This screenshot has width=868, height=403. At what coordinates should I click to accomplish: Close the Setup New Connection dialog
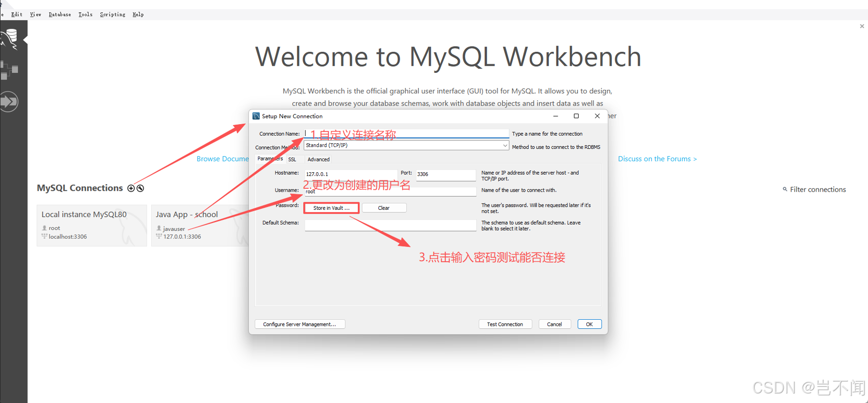click(x=597, y=116)
